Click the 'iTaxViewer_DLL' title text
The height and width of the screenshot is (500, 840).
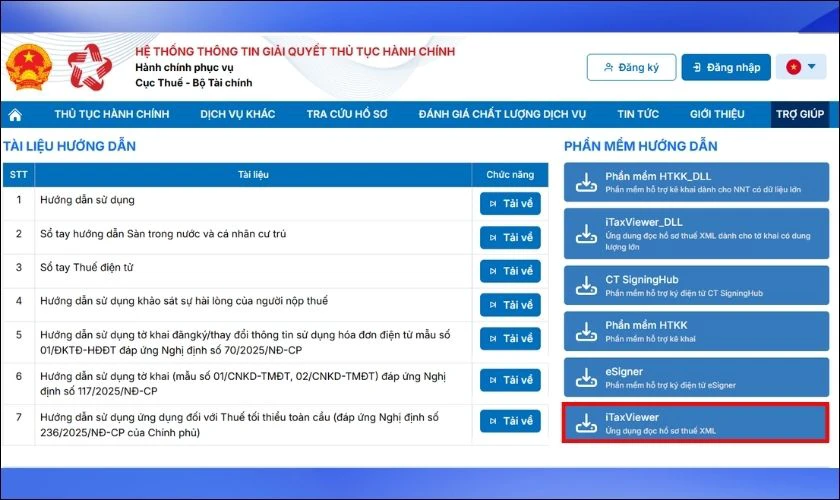643,222
